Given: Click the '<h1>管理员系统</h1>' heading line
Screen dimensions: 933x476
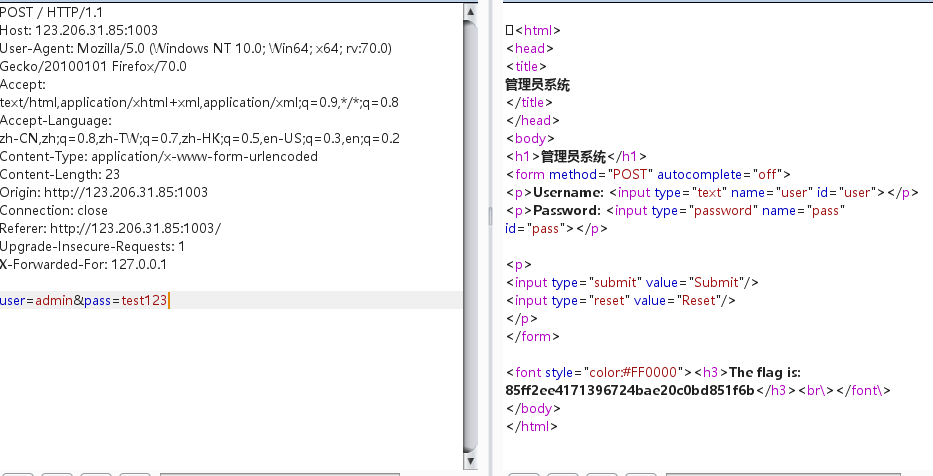Looking at the screenshot, I should (576, 156).
